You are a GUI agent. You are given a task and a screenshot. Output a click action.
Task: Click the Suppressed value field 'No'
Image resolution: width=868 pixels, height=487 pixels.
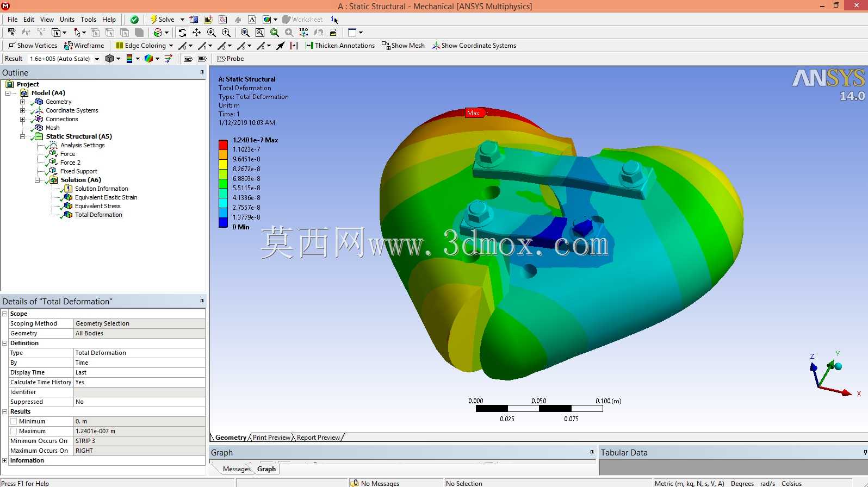click(139, 402)
